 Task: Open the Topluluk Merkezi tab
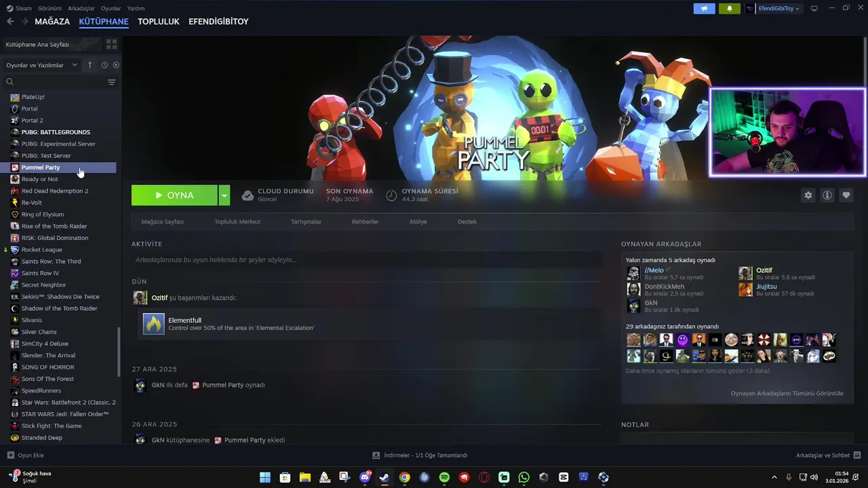[237, 222]
